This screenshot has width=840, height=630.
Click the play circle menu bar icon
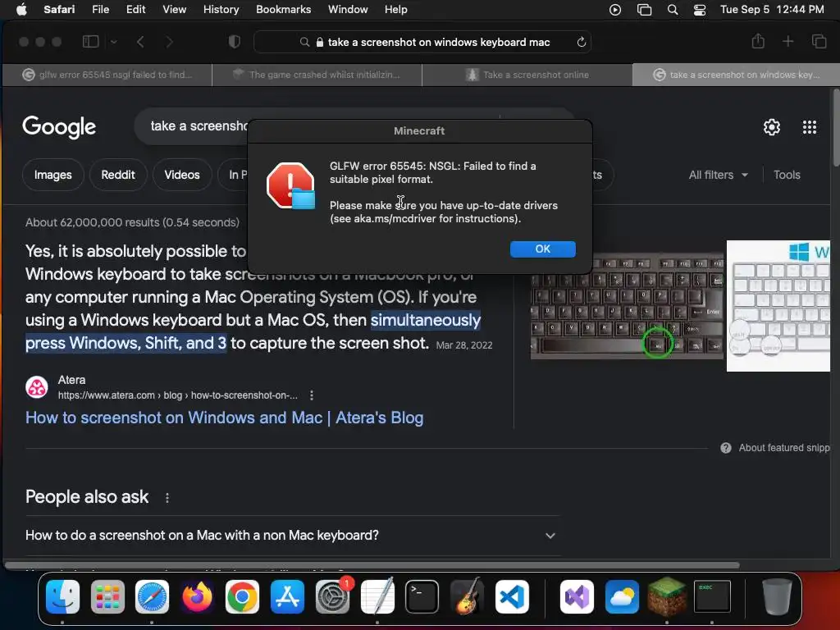click(615, 9)
